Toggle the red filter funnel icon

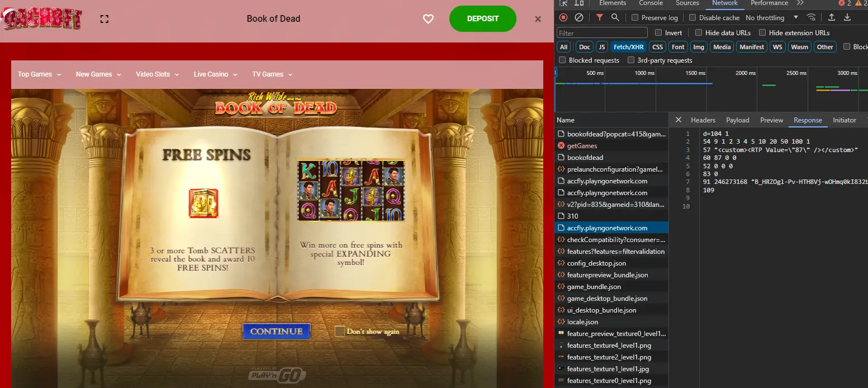point(599,17)
